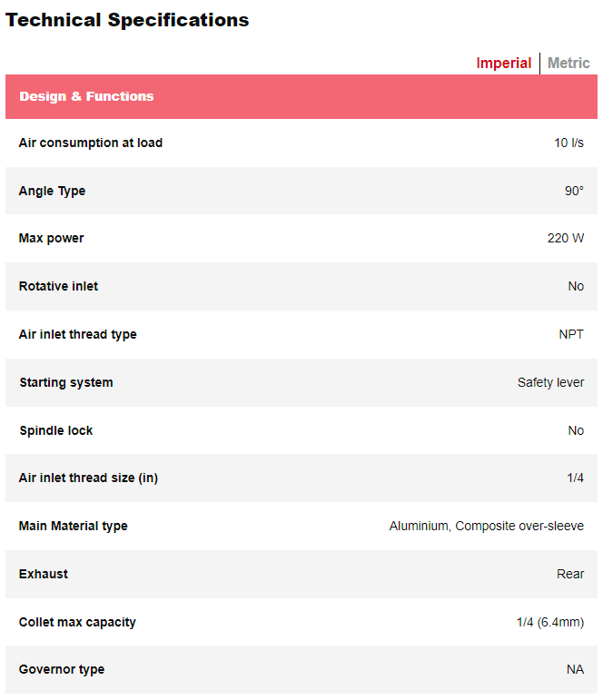Click the Technical Specifications heading

coord(127,20)
